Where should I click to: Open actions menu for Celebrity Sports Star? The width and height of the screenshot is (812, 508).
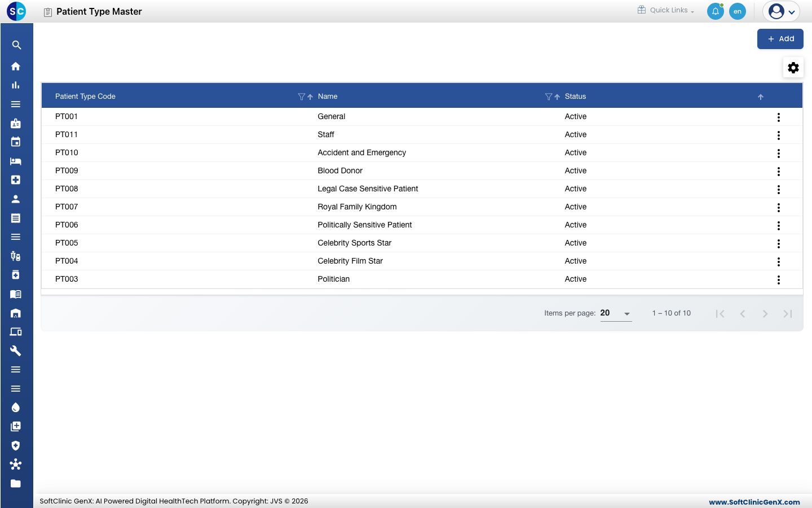tap(779, 244)
